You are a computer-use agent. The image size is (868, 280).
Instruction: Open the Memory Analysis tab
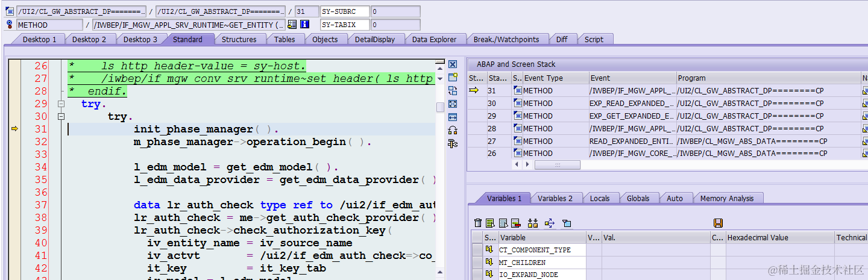pos(726,198)
